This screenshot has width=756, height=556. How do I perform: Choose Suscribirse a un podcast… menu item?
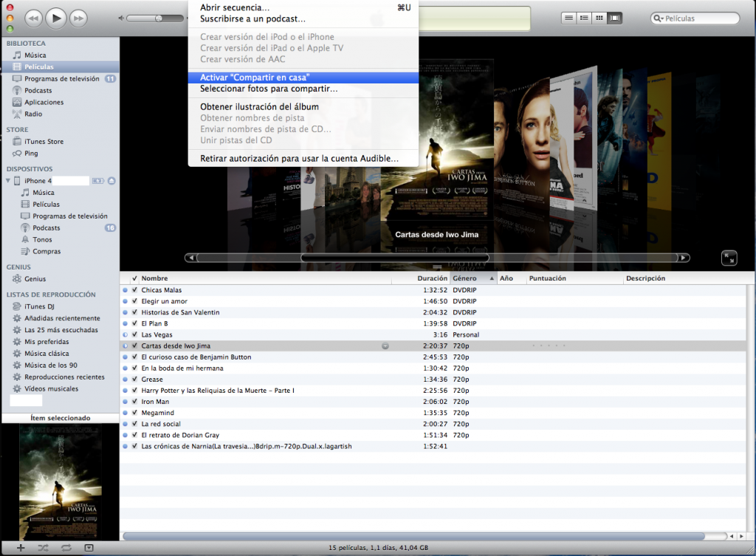click(x=303, y=18)
